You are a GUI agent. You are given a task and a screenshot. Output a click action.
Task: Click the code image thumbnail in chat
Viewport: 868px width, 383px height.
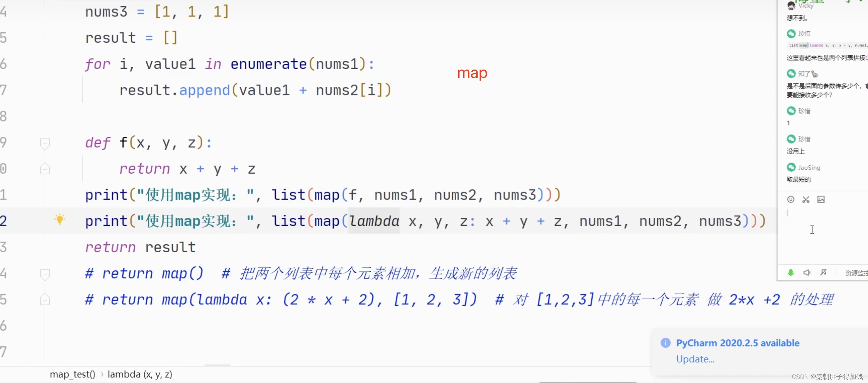827,45
